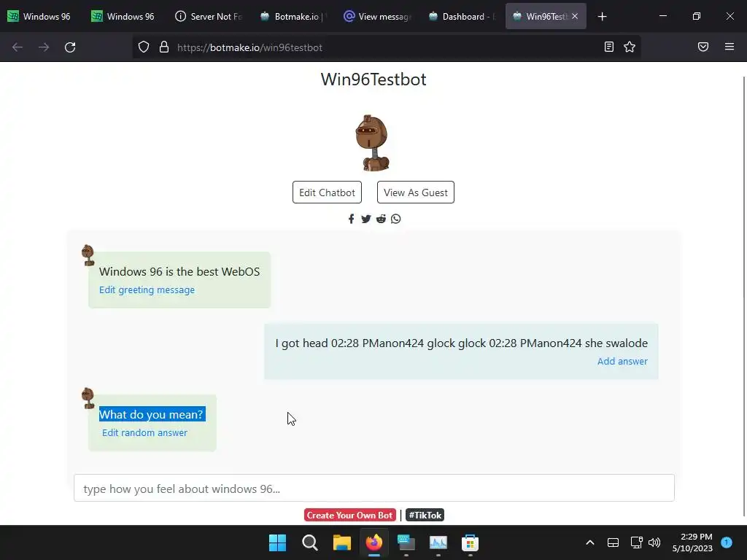Open the resource monitor chart taskbar app
Viewport: 747px width, 560px height.
pos(438,542)
